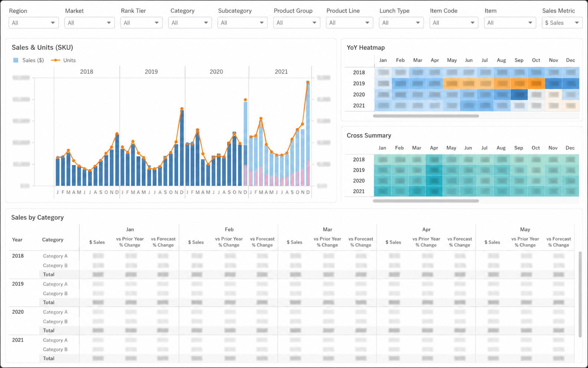The width and height of the screenshot is (588, 368).
Task: Click the Sales by Category table title
Action: pos(37,217)
